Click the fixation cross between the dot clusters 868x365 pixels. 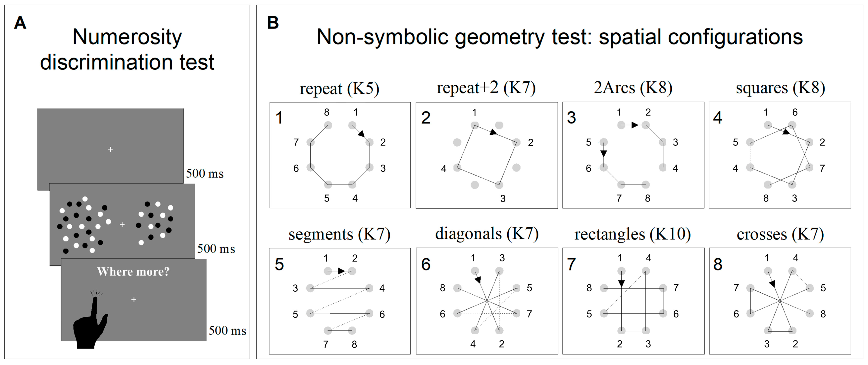[x=122, y=224]
